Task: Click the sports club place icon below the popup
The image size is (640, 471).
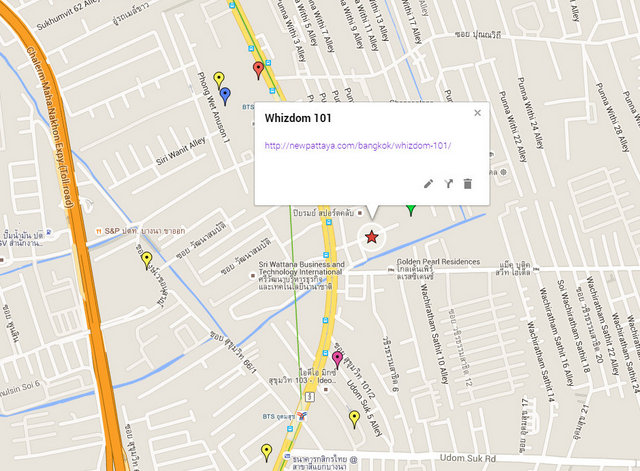Action: (360, 213)
